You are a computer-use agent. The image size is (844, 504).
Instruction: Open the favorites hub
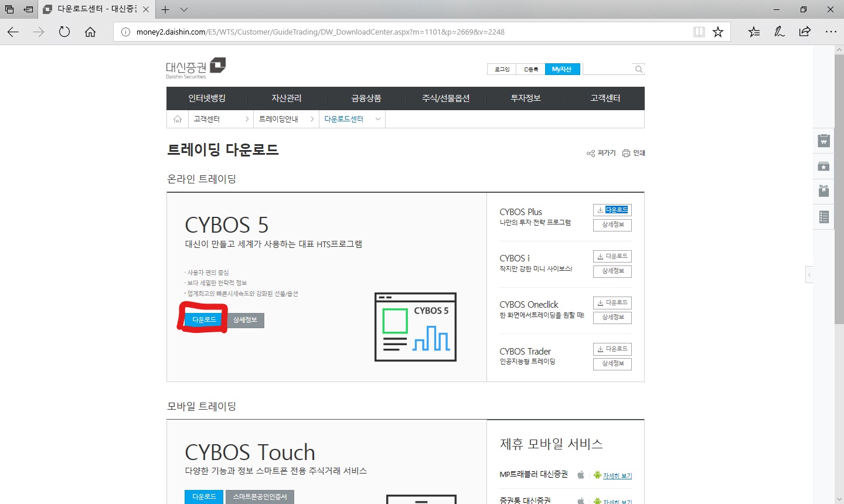[754, 32]
